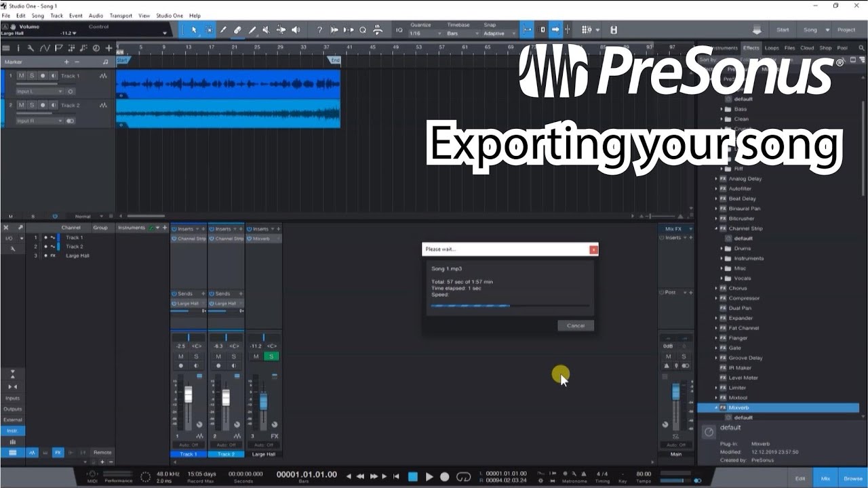The image size is (868, 488).
Task: Open Track 1 Input L dropdown
Action: click(x=39, y=91)
